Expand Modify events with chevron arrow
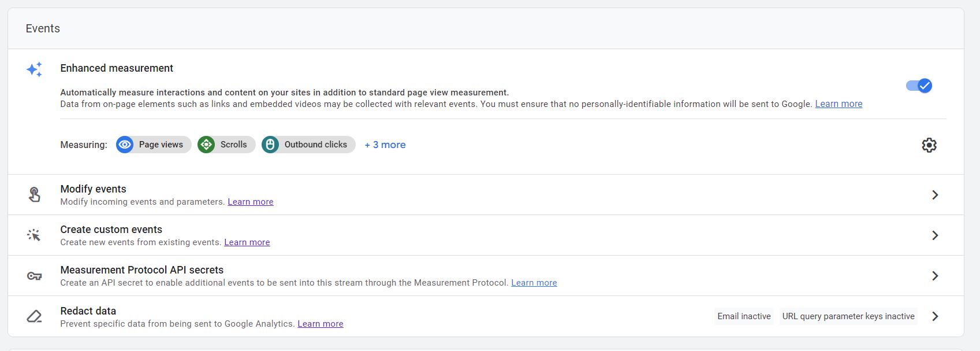The width and height of the screenshot is (980, 351). 935,195
